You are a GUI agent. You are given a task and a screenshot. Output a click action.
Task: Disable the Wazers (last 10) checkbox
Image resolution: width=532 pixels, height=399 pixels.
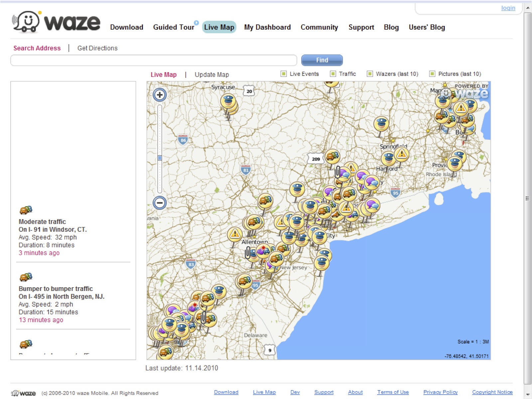370,74
